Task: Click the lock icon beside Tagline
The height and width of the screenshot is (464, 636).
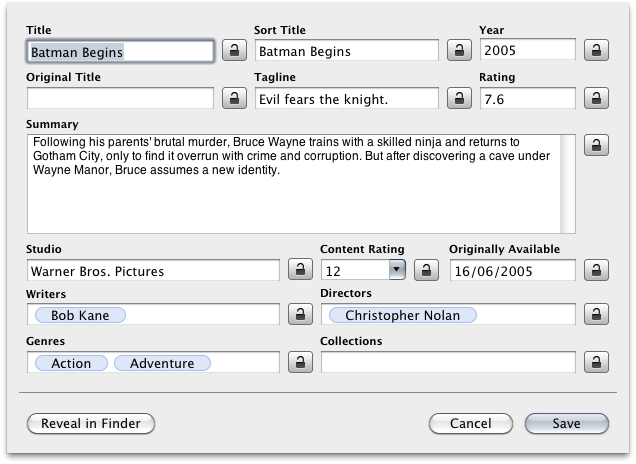Action: 459,98
